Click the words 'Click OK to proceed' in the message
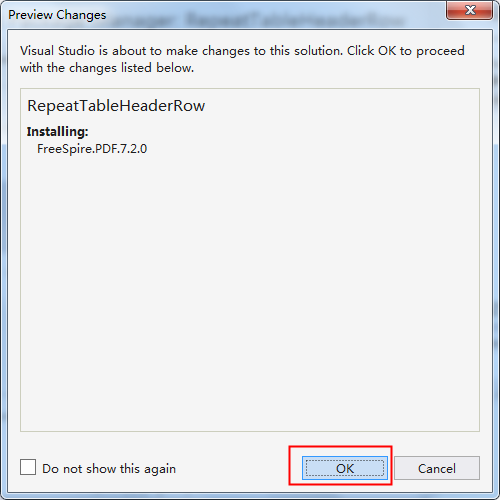This screenshot has width=500, height=500. pyautogui.click(x=406, y=51)
